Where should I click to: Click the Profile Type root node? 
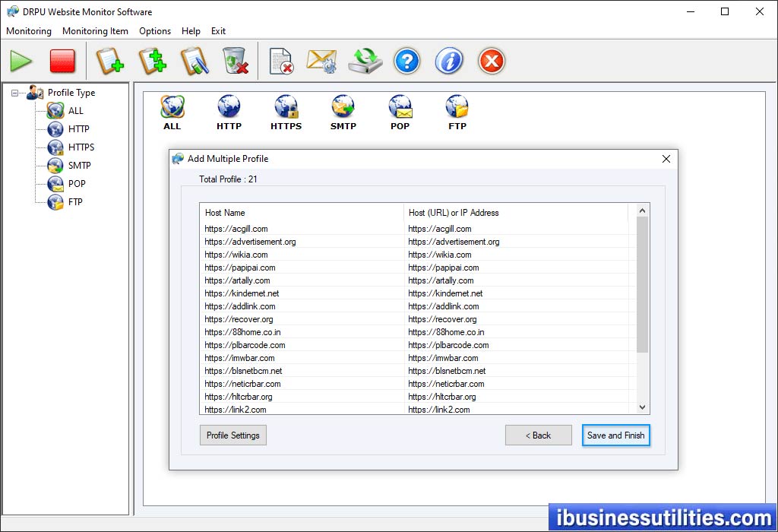click(x=71, y=93)
